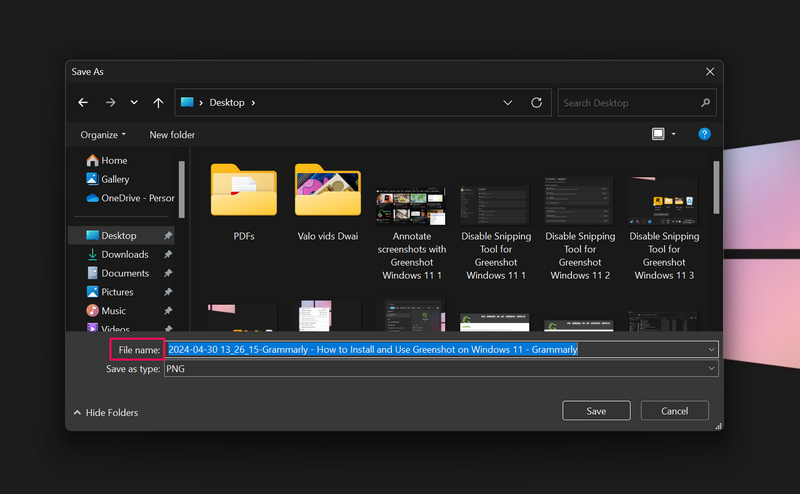Refresh the Desktop folder listing
Viewport: 800px width, 494px height.
tap(536, 102)
